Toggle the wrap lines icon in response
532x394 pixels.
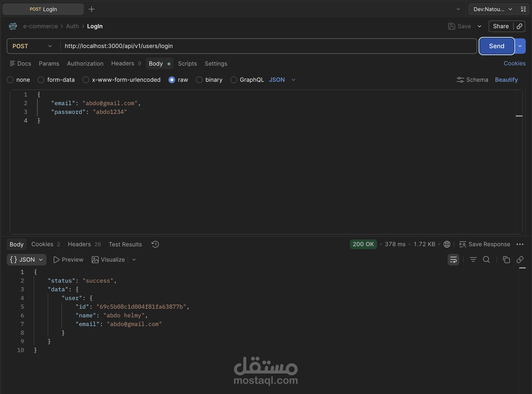tap(453, 260)
